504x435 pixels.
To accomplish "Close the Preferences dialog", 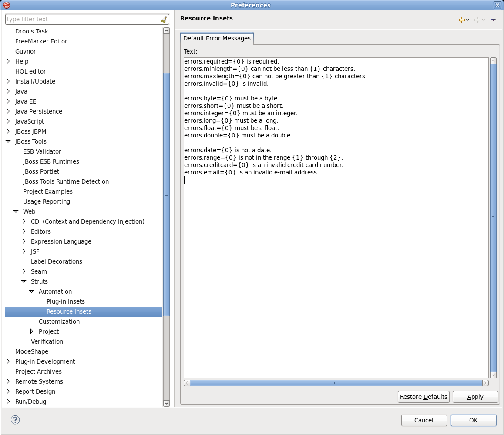I will 497,5.
